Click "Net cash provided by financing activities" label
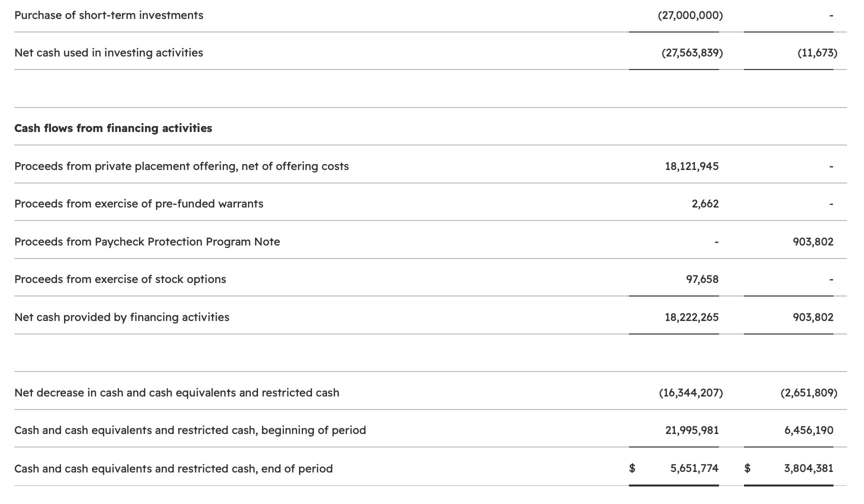This screenshot has width=864, height=504. pyautogui.click(x=121, y=317)
